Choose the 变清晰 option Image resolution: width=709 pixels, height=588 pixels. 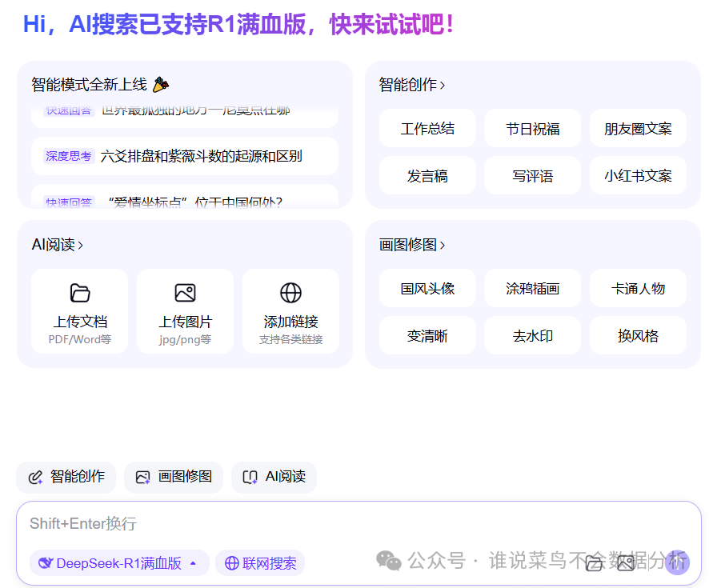click(x=427, y=336)
